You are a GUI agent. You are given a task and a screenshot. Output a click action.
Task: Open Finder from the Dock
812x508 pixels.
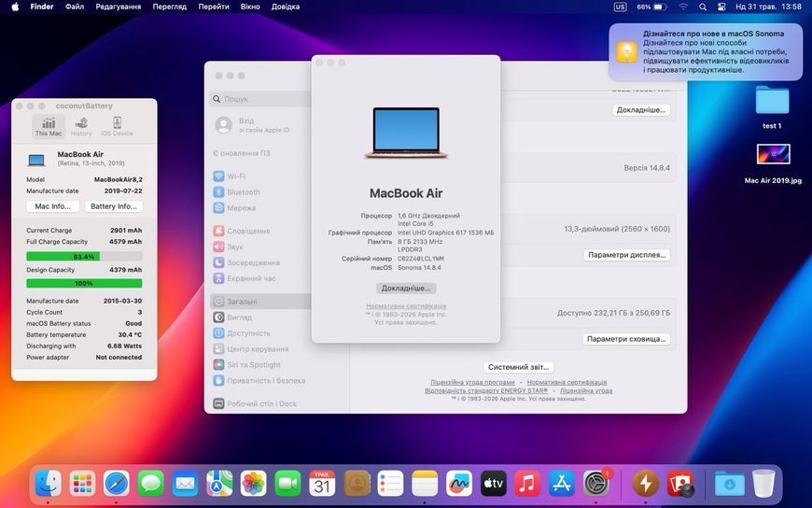pyautogui.click(x=49, y=484)
